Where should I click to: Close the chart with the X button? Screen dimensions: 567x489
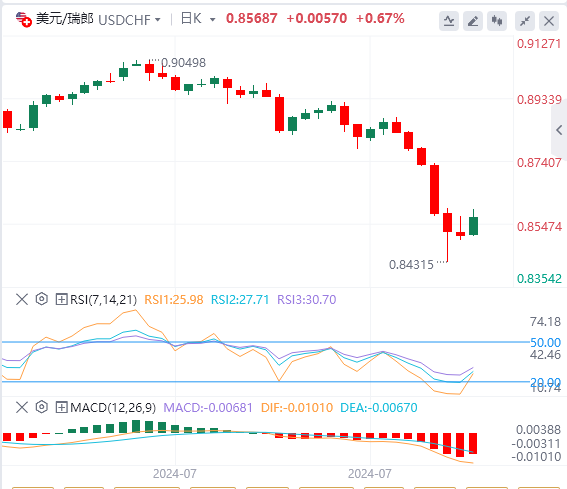pyautogui.click(x=549, y=21)
